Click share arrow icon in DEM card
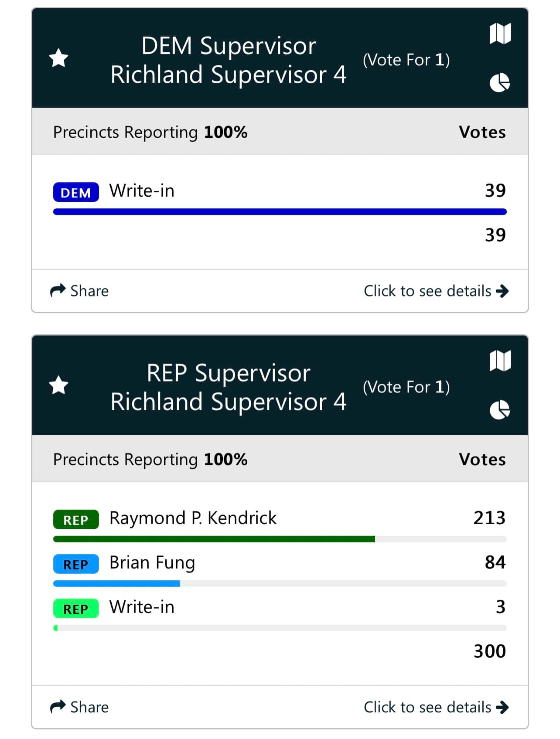 [x=58, y=290]
